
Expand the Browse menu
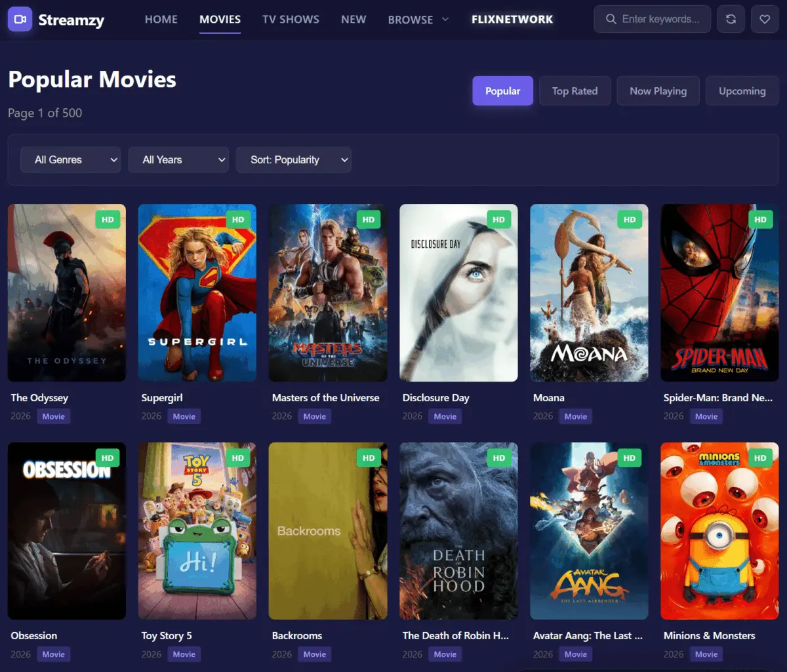(418, 20)
